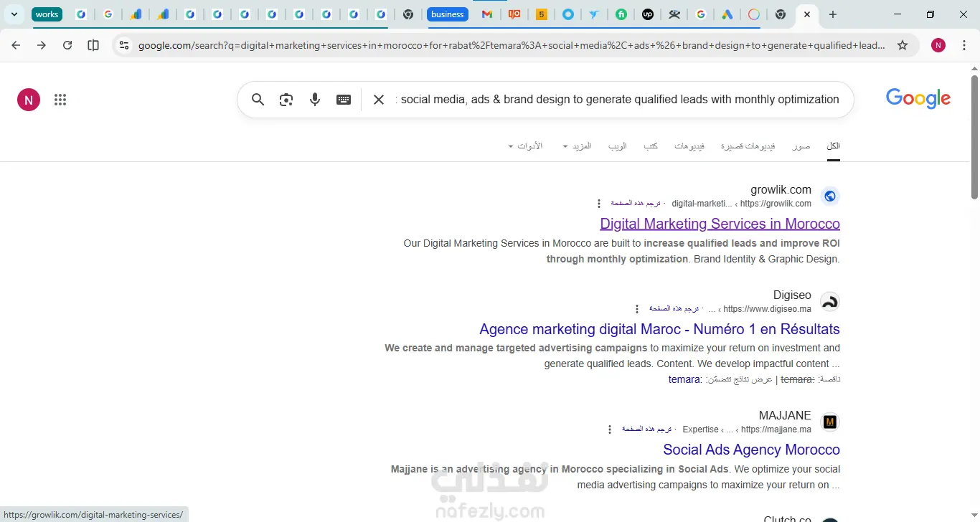This screenshot has height=522, width=980.
Task: Click the MAJJANE result favicon
Action: coord(830,422)
